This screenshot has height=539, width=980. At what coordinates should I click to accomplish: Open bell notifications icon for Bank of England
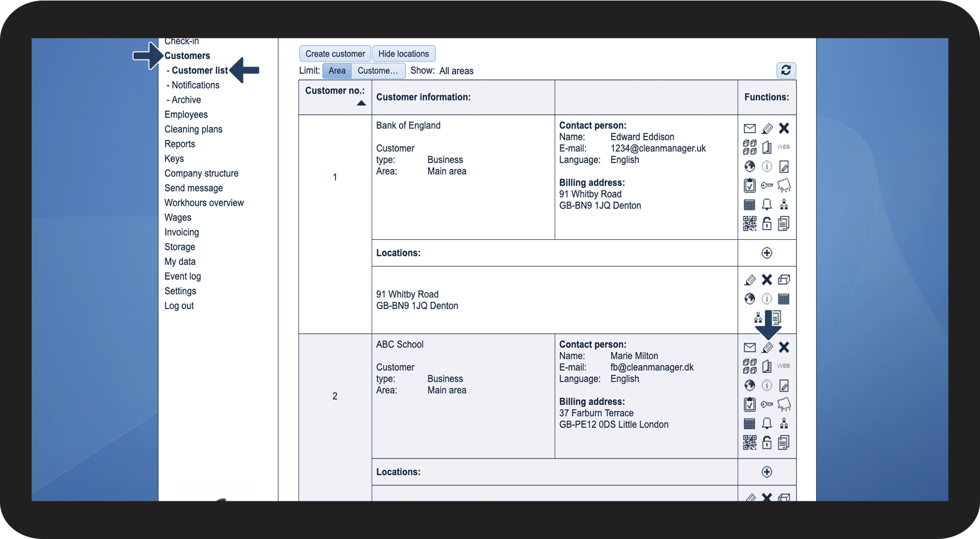coord(767,205)
